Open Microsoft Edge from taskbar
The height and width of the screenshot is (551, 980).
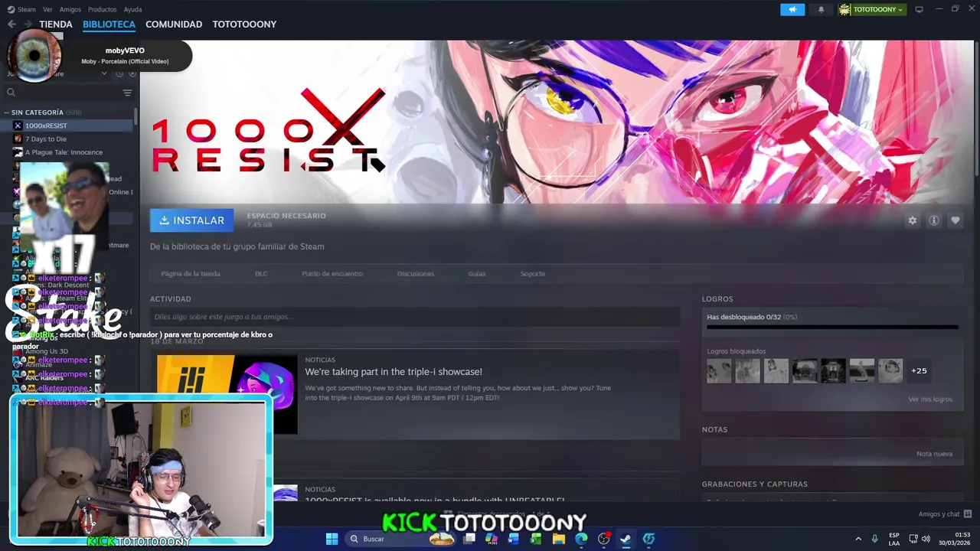pyautogui.click(x=581, y=539)
